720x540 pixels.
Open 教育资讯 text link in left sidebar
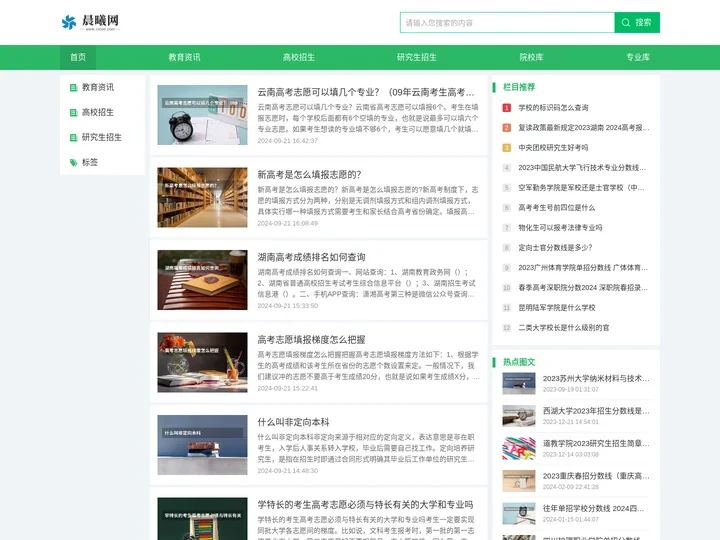[x=98, y=87]
